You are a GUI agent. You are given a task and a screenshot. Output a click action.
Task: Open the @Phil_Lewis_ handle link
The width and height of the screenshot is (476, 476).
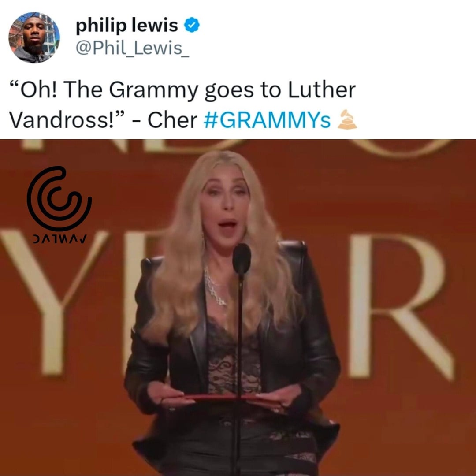(132, 48)
